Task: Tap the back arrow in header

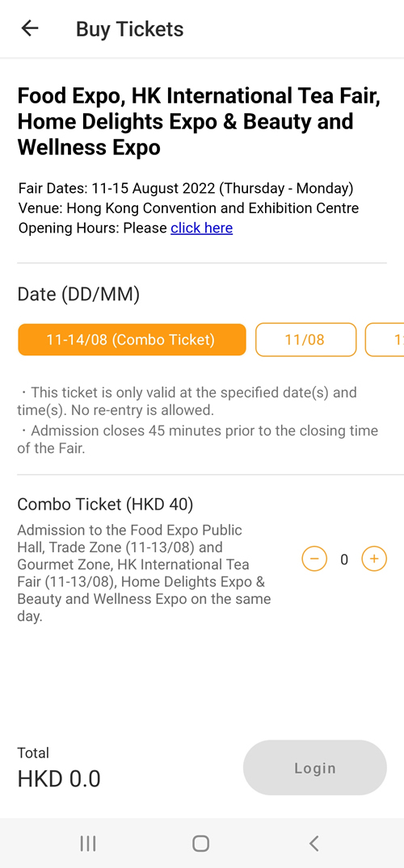Action: point(29,28)
